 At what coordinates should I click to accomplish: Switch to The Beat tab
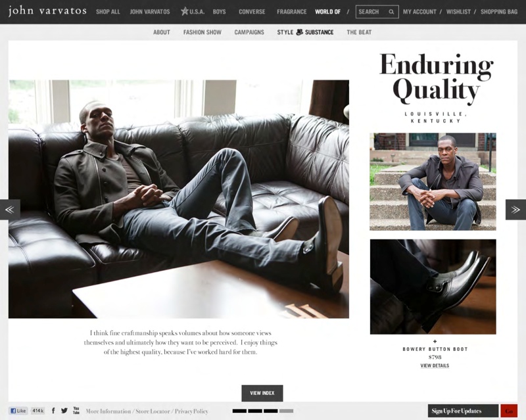coord(359,32)
